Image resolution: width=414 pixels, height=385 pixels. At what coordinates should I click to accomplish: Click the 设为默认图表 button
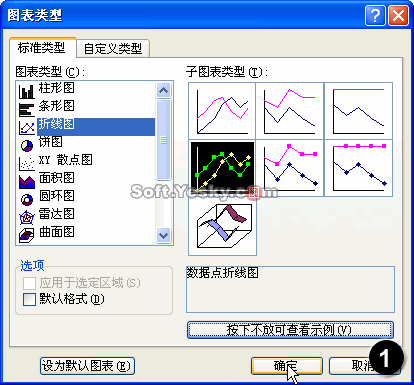[x=87, y=366]
